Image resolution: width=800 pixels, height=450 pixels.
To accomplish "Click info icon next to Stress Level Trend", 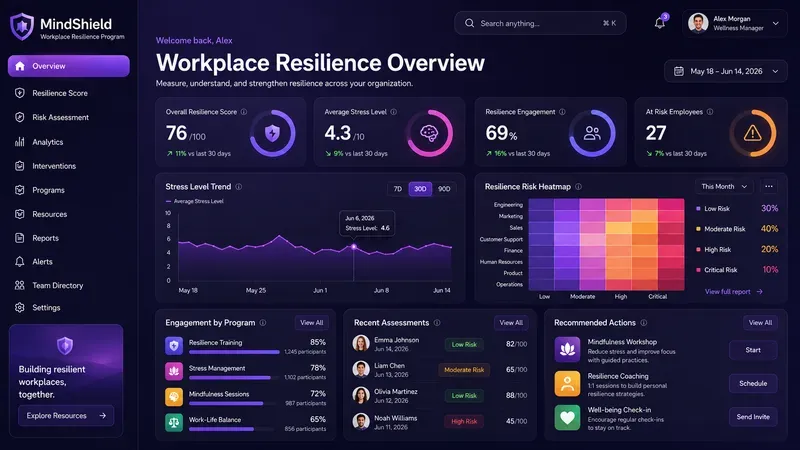I will (x=239, y=187).
